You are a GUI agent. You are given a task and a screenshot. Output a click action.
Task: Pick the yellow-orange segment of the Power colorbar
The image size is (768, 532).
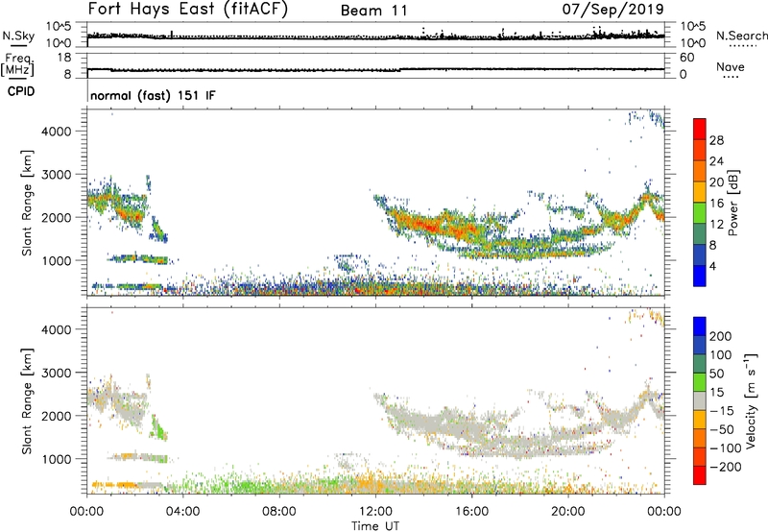tap(700, 191)
